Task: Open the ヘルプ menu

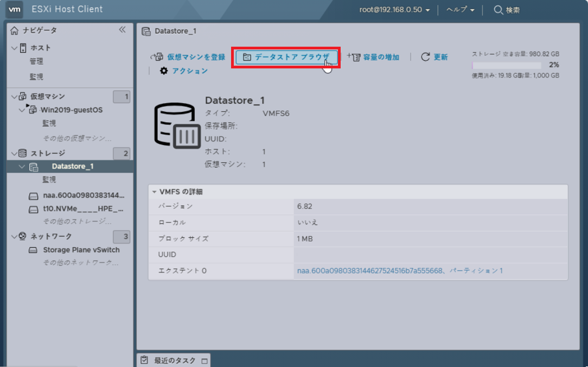Action: coord(460,10)
